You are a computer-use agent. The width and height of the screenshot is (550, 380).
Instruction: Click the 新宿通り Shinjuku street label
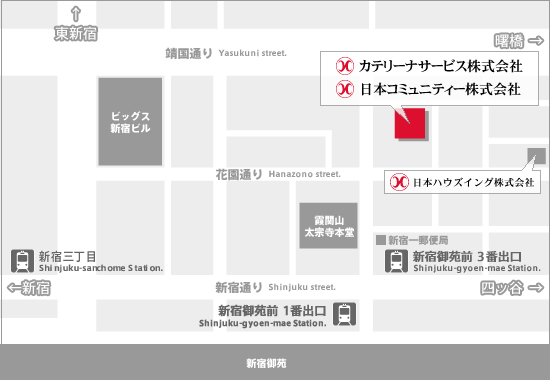point(275,287)
